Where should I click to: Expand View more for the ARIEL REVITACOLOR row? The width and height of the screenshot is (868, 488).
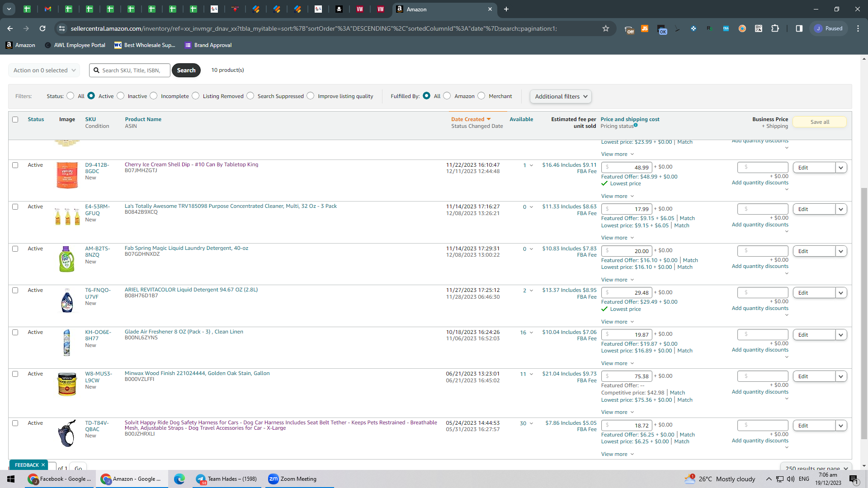617,322
